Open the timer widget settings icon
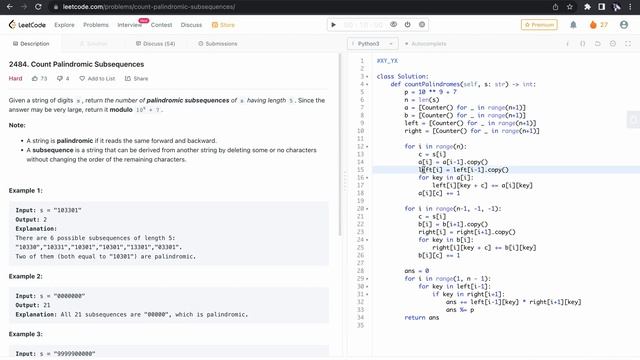 point(422,24)
